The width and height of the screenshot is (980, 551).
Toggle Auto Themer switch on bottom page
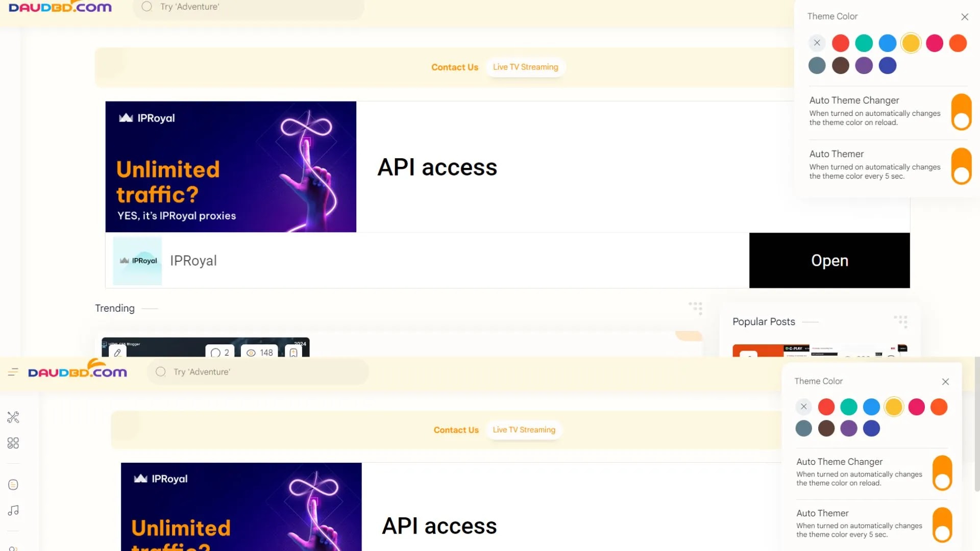coord(942,524)
